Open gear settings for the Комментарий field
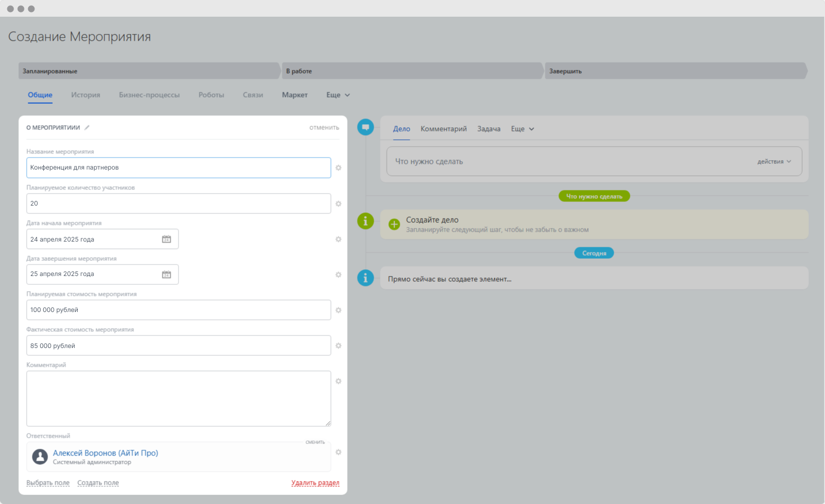Image resolution: width=825 pixels, height=504 pixels. tap(338, 381)
